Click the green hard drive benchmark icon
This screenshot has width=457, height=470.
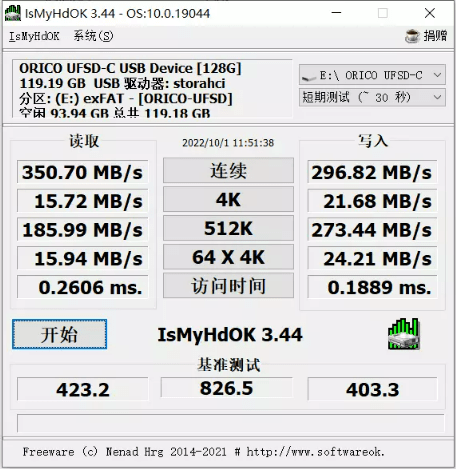(403, 334)
